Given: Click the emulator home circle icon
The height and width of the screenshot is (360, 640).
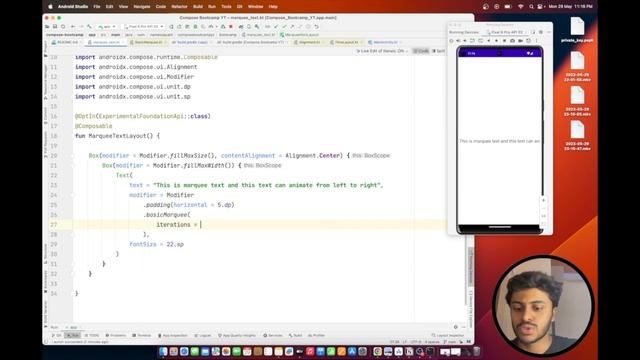Looking at the screenshot, I should (x=496, y=41).
